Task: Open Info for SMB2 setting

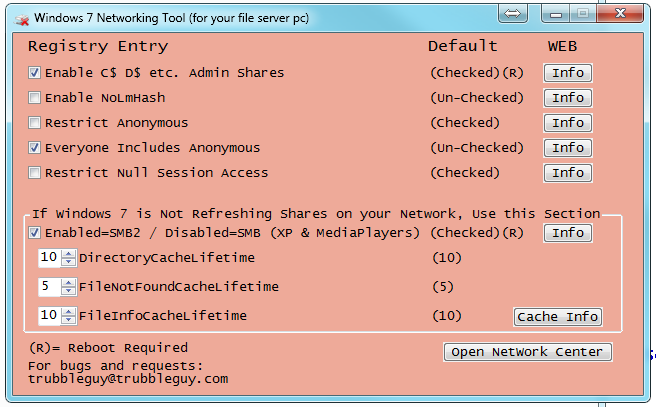Action: (x=568, y=233)
